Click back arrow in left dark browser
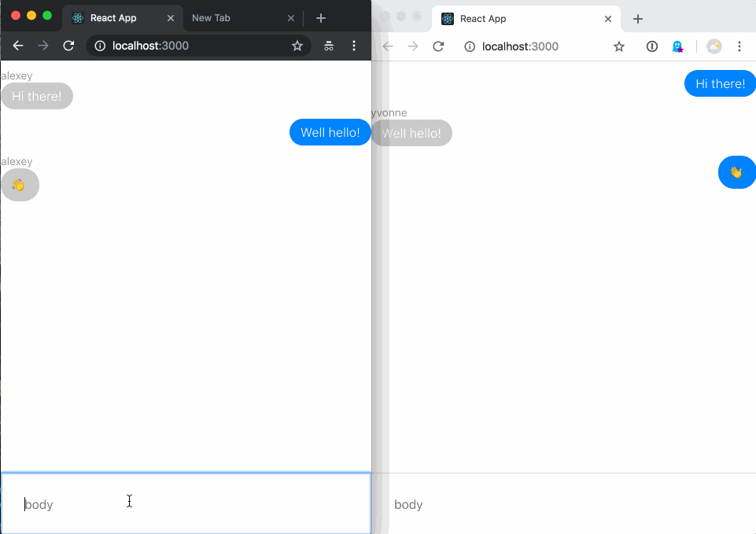 click(18, 46)
